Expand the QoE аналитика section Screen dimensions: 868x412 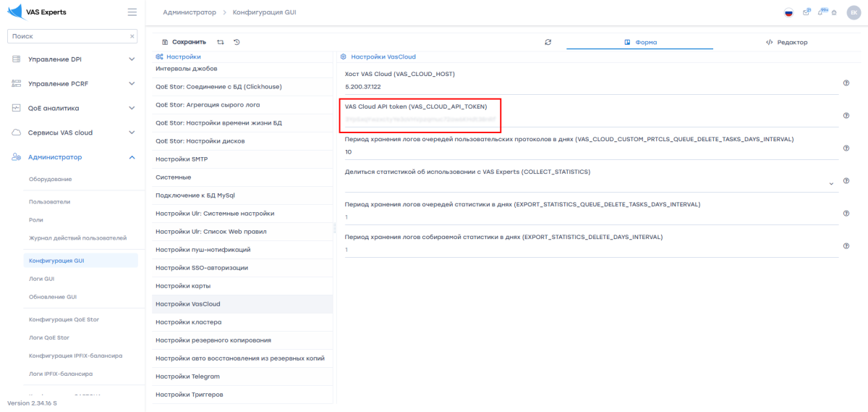point(132,108)
